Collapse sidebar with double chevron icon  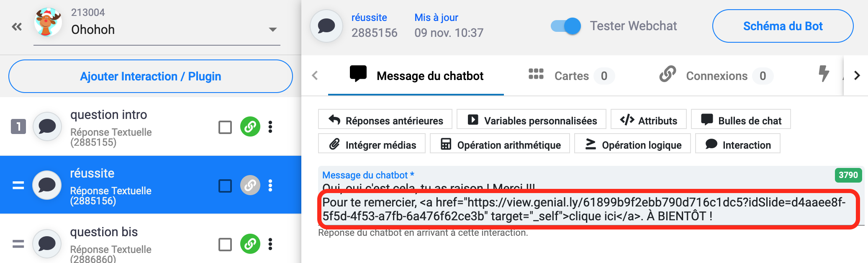point(17,27)
